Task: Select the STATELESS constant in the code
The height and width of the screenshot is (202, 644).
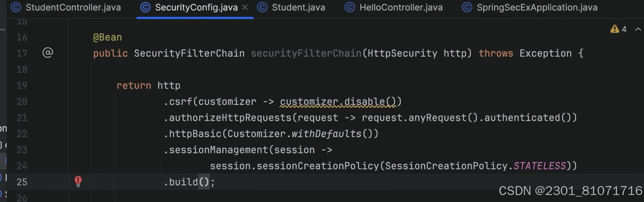Action: pyautogui.click(x=539, y=166)
